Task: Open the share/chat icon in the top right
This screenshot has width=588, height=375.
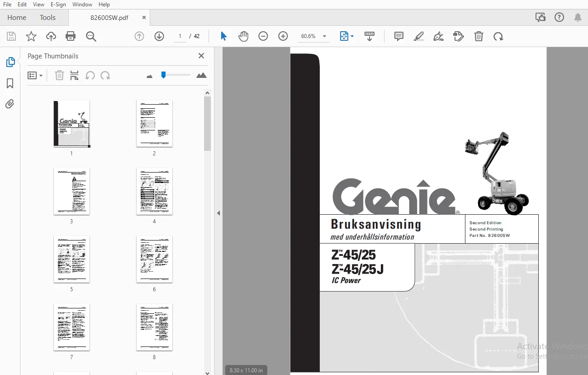Action: click(x=540, y=17)
